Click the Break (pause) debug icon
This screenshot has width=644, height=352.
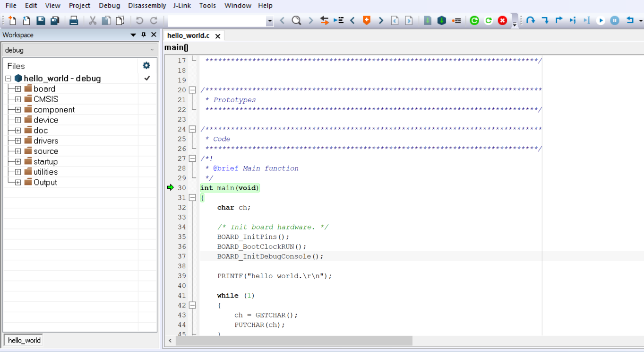[x=615, y=20]
